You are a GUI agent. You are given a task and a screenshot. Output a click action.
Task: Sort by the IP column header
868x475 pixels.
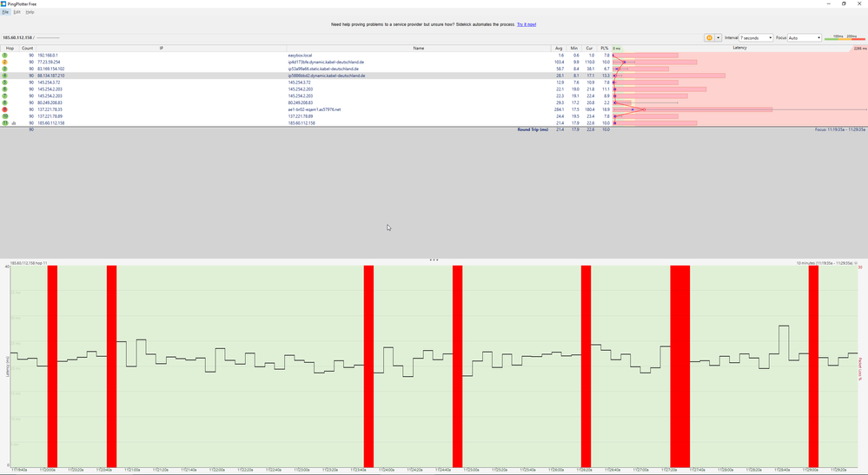pos(161,48)
